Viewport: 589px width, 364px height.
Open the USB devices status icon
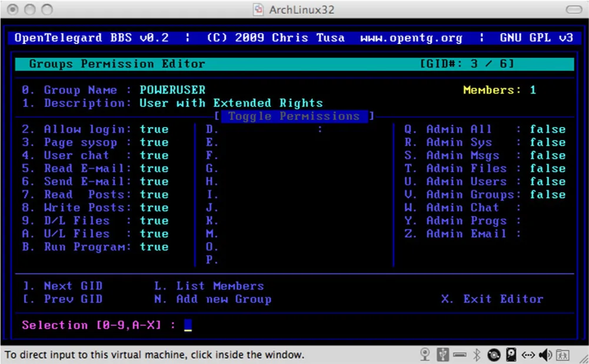tap(442, 355)
